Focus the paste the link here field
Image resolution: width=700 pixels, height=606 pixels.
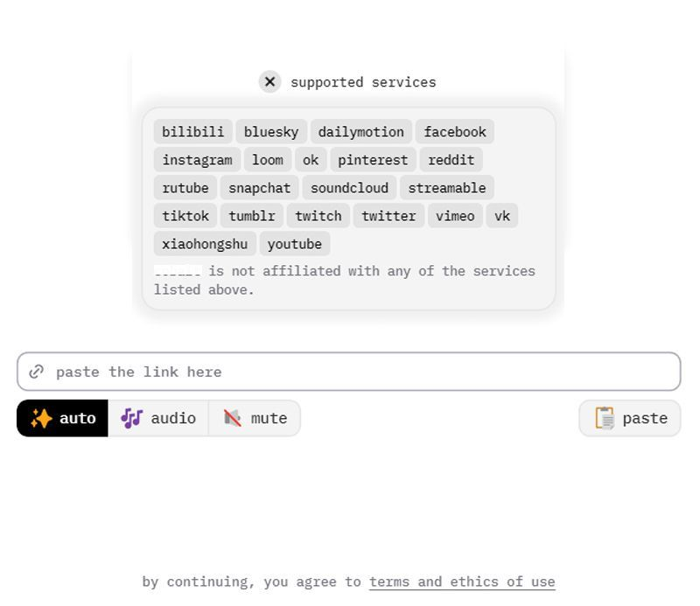tap(348, 372)
